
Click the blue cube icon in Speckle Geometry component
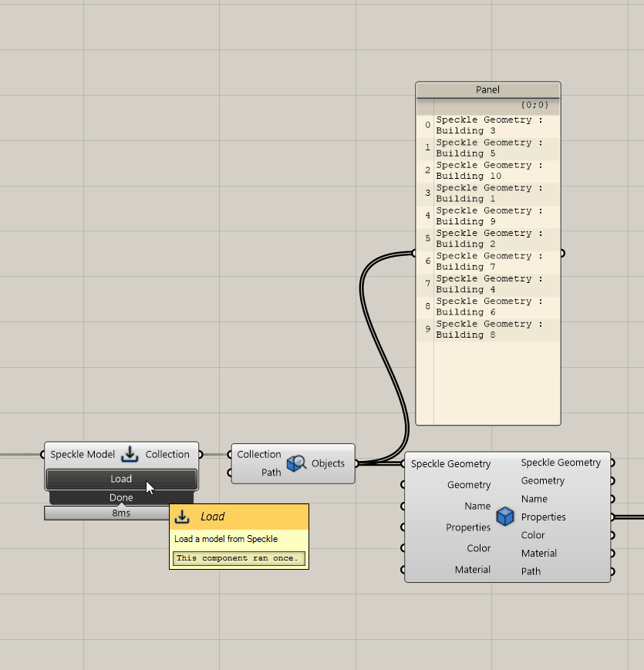[x=505, y=517]
